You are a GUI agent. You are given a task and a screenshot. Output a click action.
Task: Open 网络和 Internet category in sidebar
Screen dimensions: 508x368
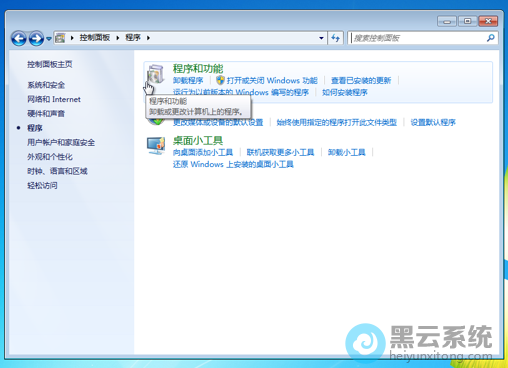click(x=54, y=99)
